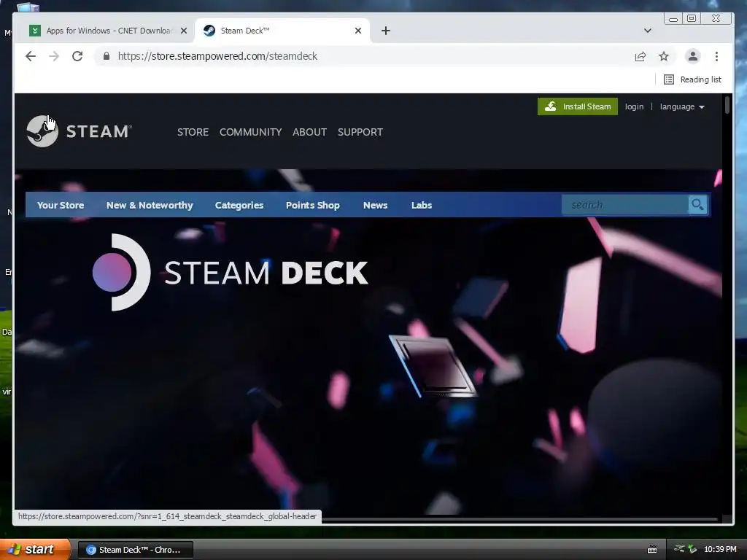Image resolution: width=747 pixels, height=560 pixels.
Task: Bookmark this page with the star icon
Action: tap(664, 56)
